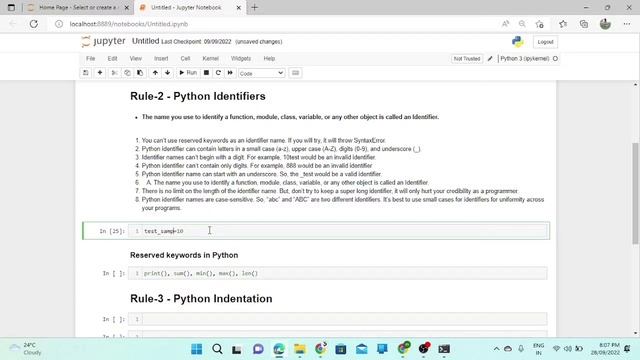Click the Read aloud icon in the address bar
640x360 pixels.
point(505,24)
